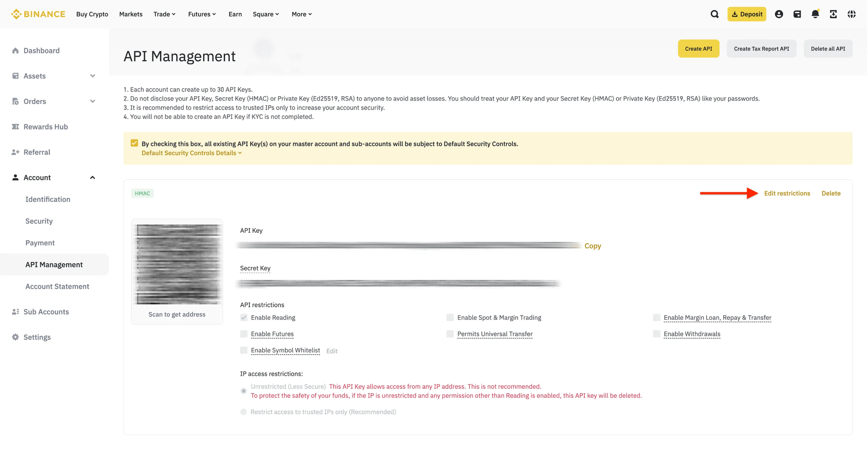The height and width of the screenshot is (450, 868).
Task: Open the More dropdown menu
Action: point(302,14)
